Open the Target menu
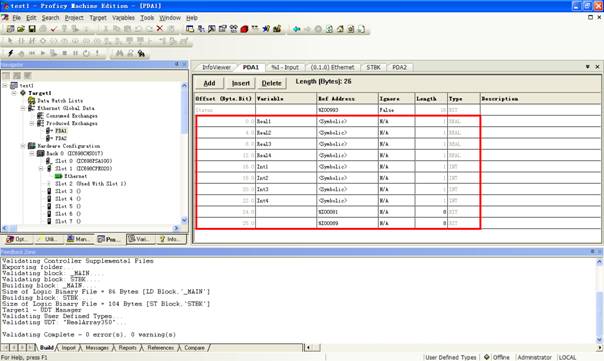The height and width of the screenshot is (361, 604). (98, 18)
